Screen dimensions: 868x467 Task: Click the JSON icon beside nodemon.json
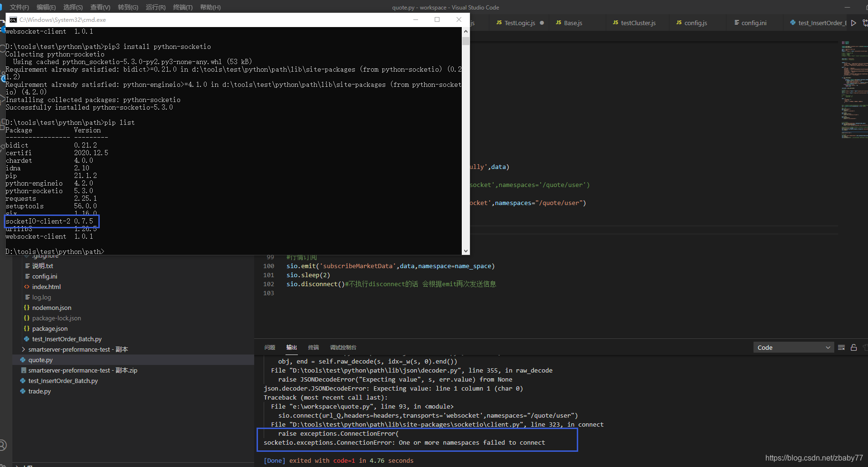click(x=27, y=308)
